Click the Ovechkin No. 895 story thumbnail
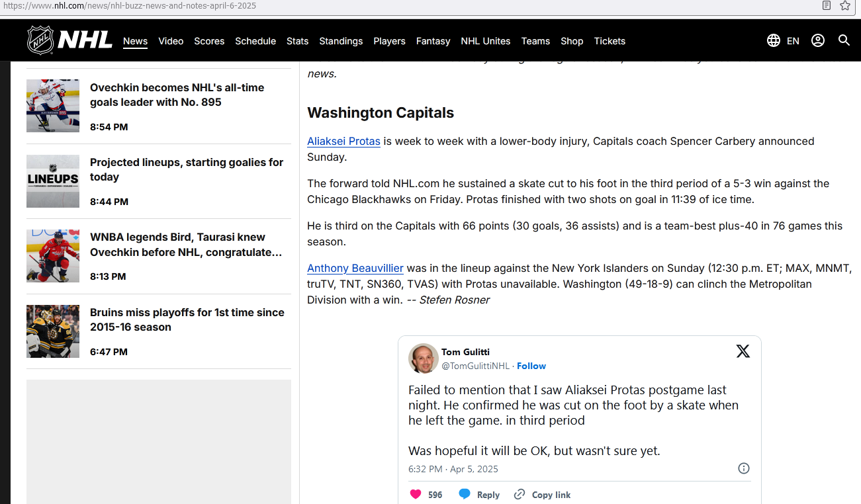The width and height of the screenshot is (861, 504). pos(53,106)
